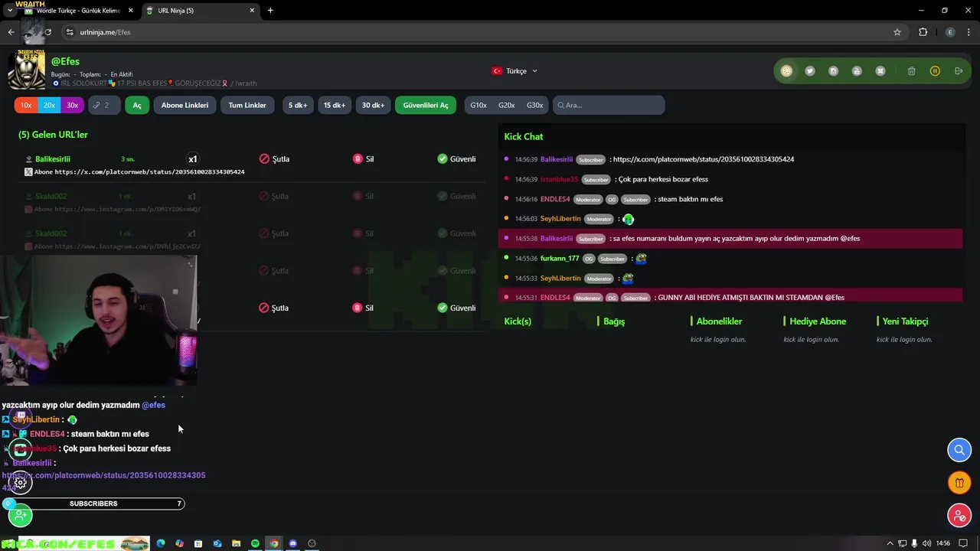Open the Chrome profile avatar
This screenshot has width=980, height=551.
click(950, 32)
